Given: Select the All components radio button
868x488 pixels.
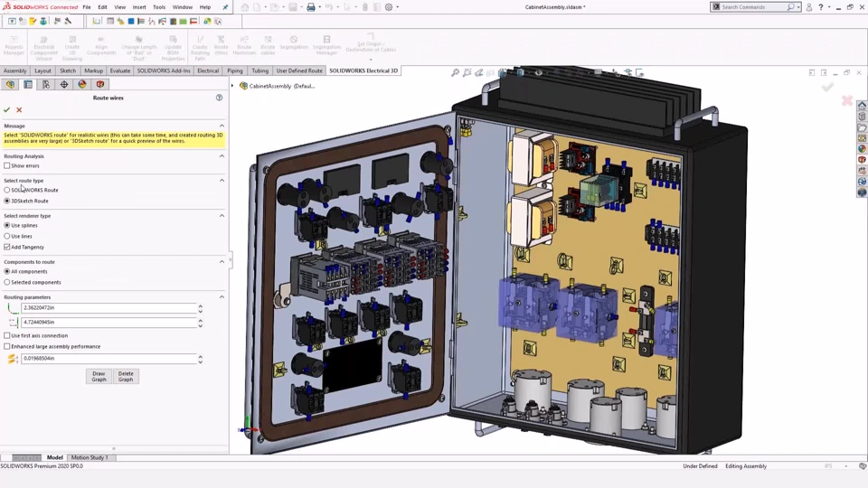Looking at the screenshot, I should click(6, 271).
